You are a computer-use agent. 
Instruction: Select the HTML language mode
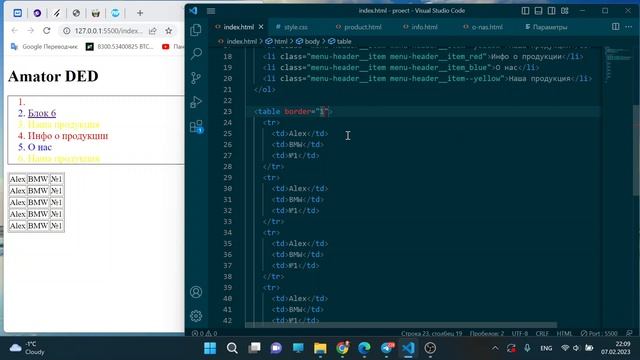tap(564, 333)
